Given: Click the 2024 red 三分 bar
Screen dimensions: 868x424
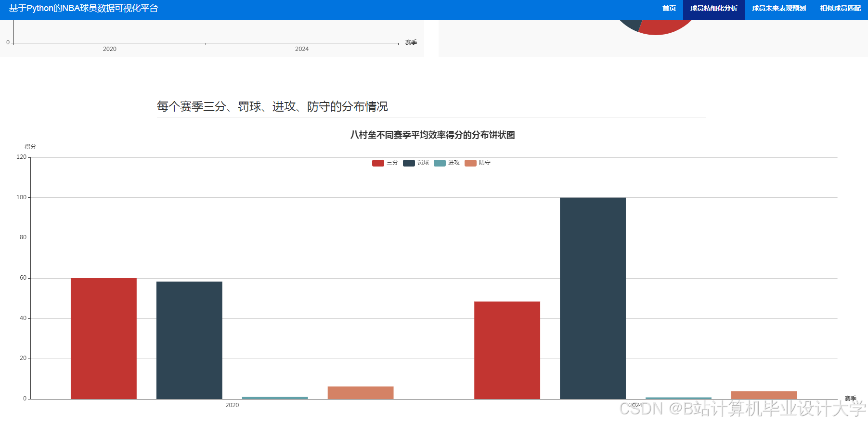Looking at the screenshot, I should click(x=507, y=350).
